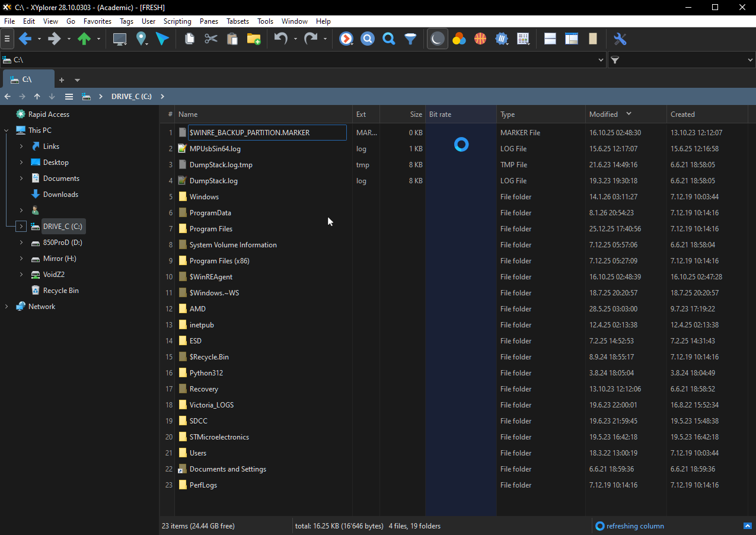
Task: Toggle Dark Mode moon button
Action: click(x=437, y=39)
